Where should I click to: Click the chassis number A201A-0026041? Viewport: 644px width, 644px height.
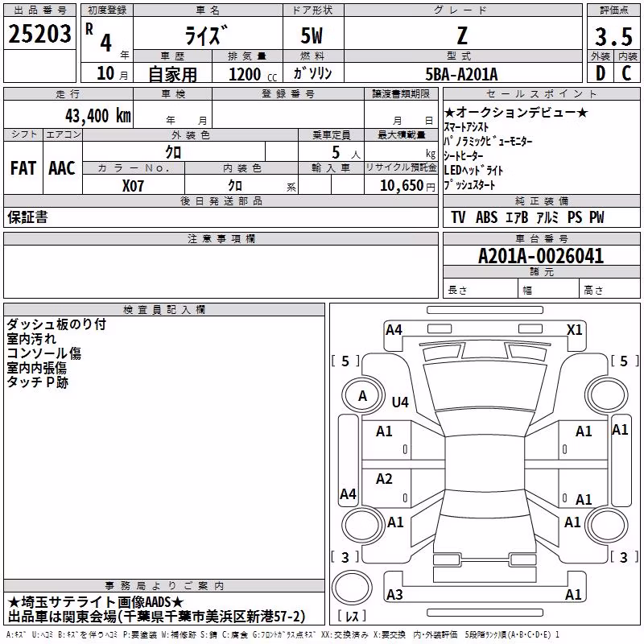[x=541, y=256]
